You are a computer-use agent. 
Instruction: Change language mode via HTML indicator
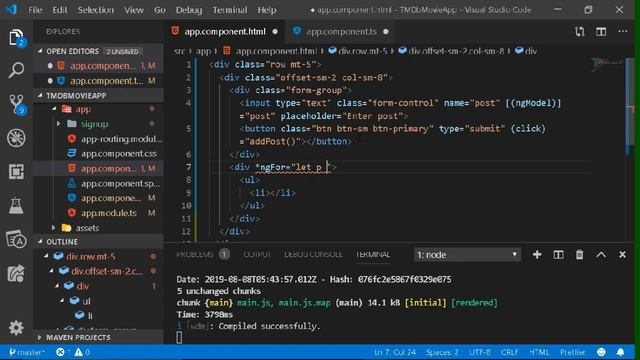[x=539, y=352]
